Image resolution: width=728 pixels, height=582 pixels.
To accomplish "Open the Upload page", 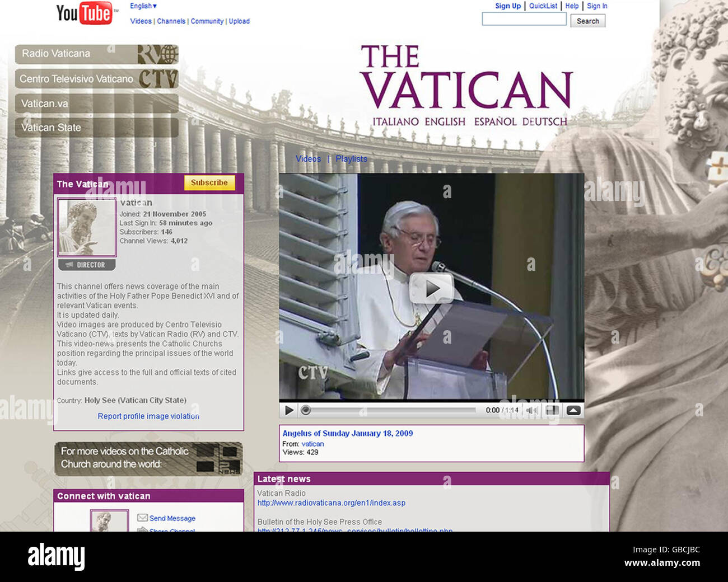I will click(x=239, y=21).
